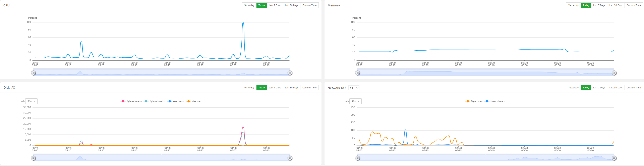This screenshot has width=644, height=166.
Task: Open the Disk I/O unit KB/s dropdown
Action: coord(31,101)
